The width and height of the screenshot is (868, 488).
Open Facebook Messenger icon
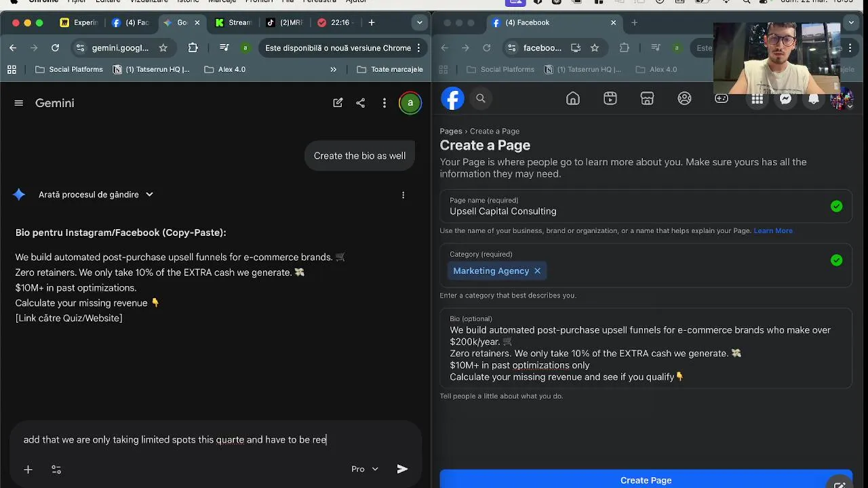(x=785, y=99)
